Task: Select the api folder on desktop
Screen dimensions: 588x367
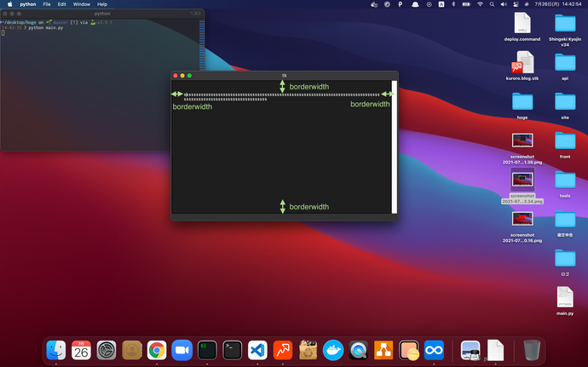Action: [x=565, y=66]
